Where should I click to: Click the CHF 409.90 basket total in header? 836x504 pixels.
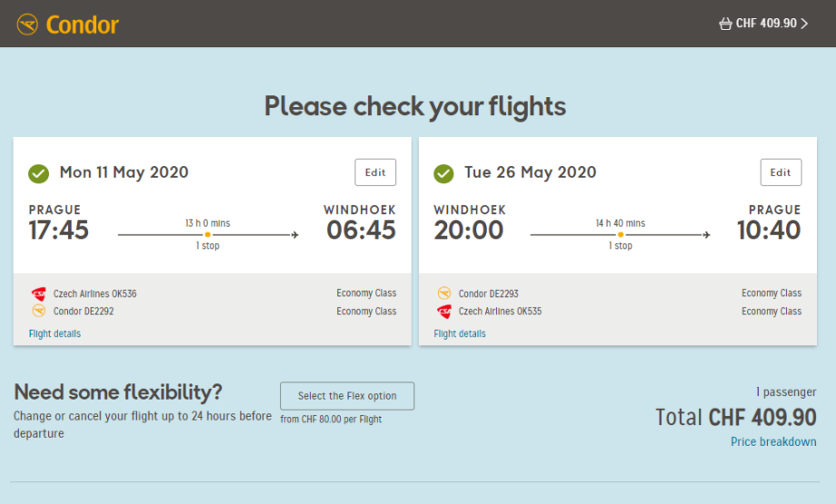pos(766,24)
